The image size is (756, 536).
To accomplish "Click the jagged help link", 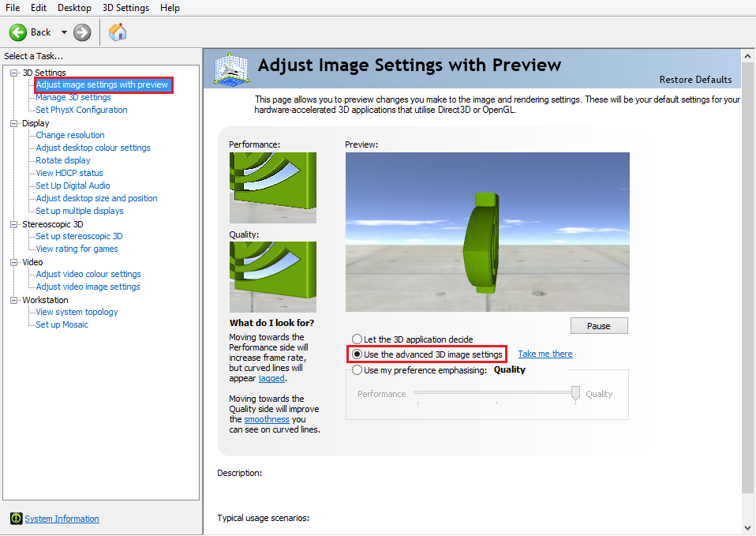I will 271,378.
